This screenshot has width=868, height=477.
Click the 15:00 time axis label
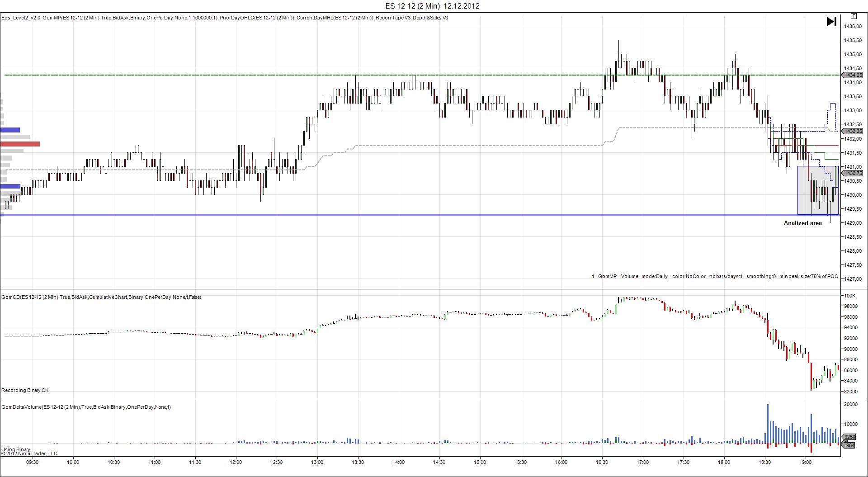pyautogui.click(x=480, y=462)
